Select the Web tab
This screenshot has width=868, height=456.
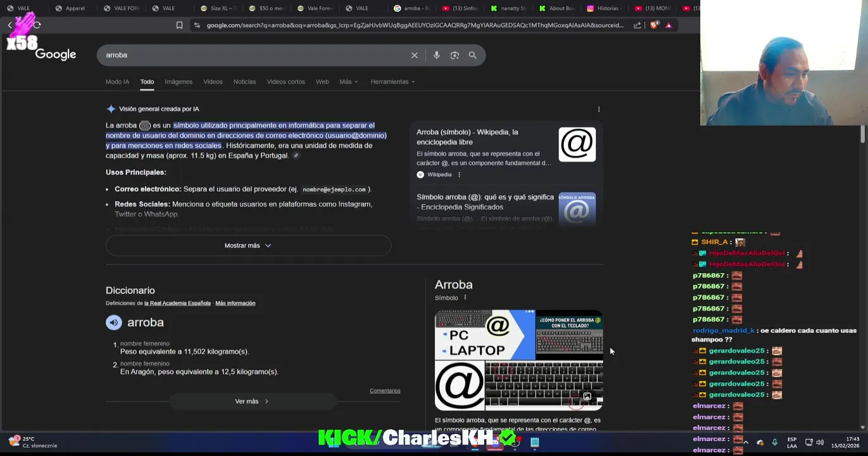(x=322, y=82)
